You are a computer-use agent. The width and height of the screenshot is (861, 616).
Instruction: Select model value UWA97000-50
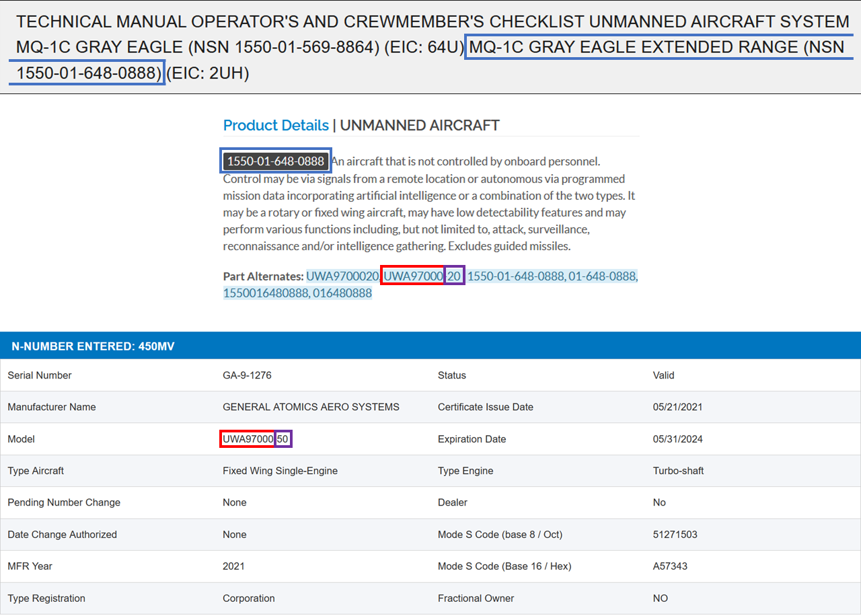pyautogui.click(x=256, y=439)
